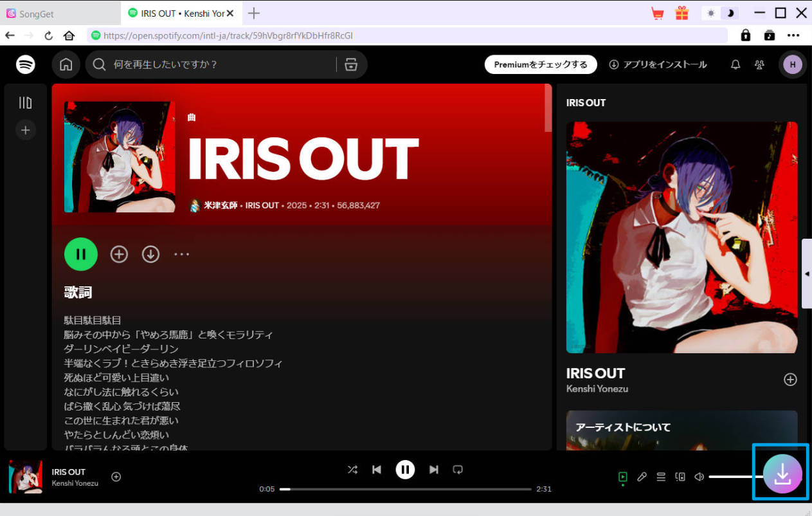Download the track via the circled arrow icon
The image size is (812, 516).
(x=150, y=254)
